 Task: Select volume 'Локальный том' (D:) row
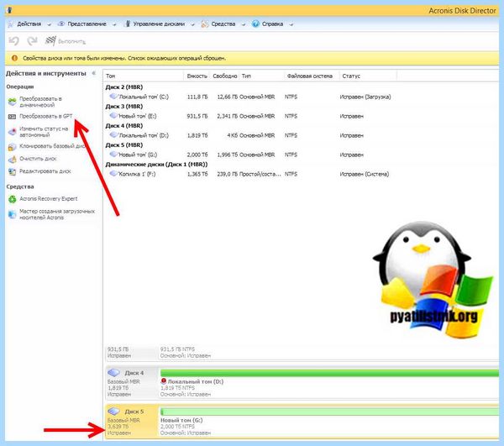(x=250, y=135)
